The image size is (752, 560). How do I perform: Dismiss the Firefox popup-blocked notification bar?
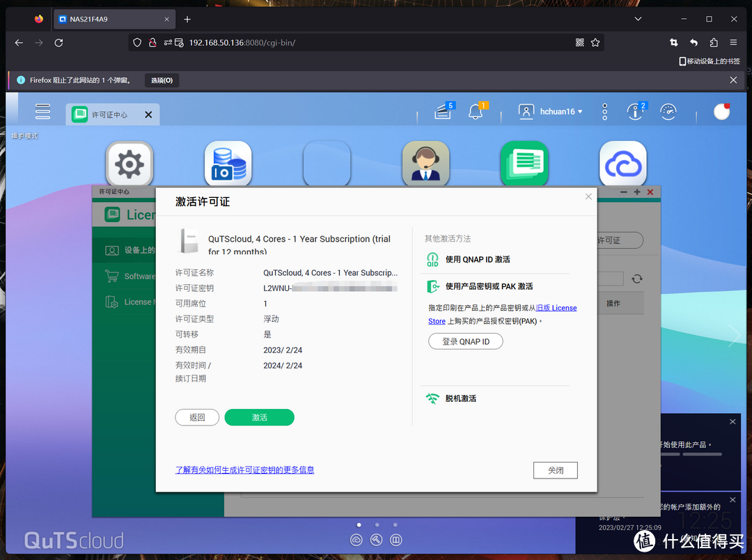pos(733,80)
